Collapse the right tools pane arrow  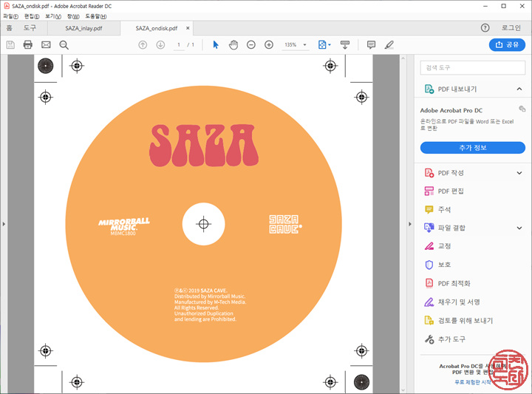[x=410, y=224]
